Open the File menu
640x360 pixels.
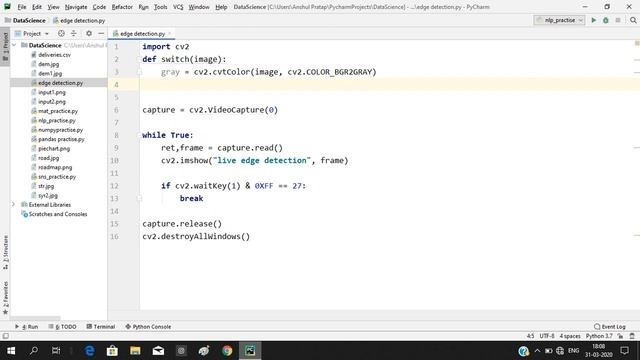click(x=22, y=7)
